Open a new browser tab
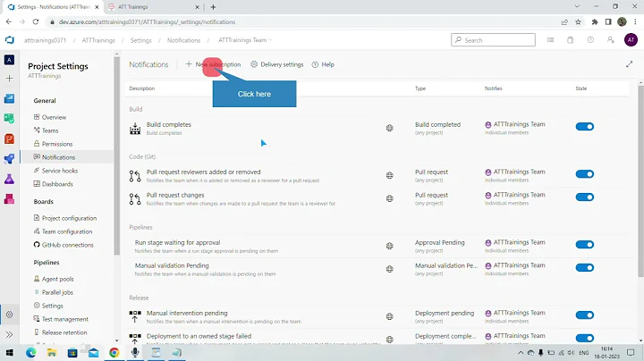 coord(213,7)
